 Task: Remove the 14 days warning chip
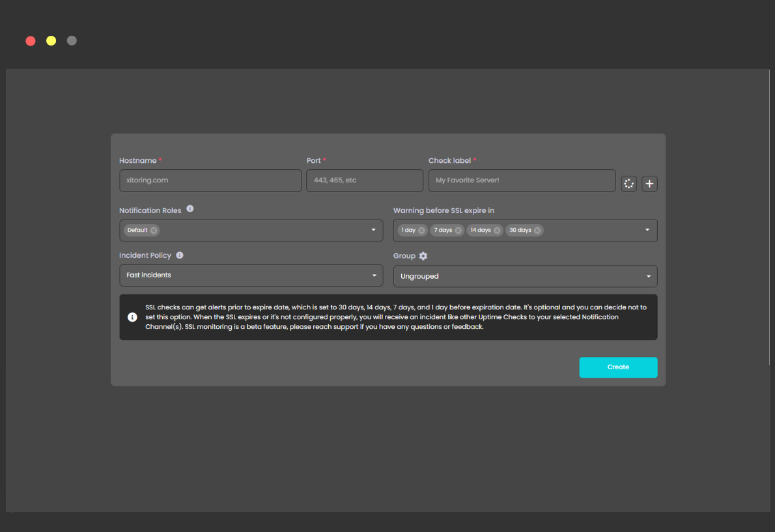[x=497, y=231]
